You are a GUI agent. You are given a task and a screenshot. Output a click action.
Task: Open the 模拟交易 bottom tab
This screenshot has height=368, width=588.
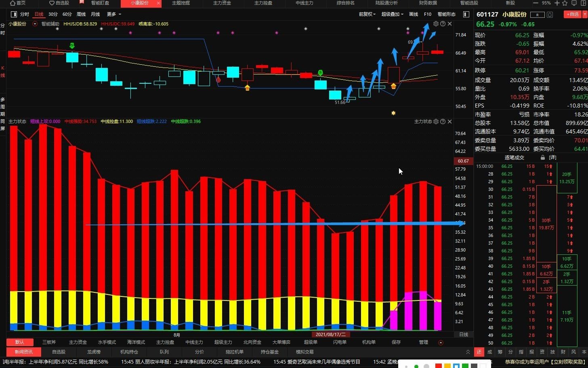point(305,352)
